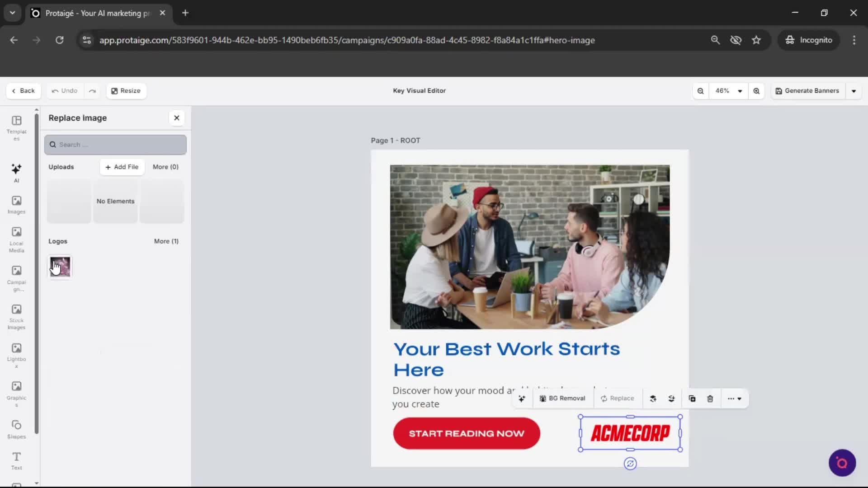Image resolution: width=868 pixels, height=488 pixels.
Task: Duplicate the selected logo element
Action: [692, 399]
